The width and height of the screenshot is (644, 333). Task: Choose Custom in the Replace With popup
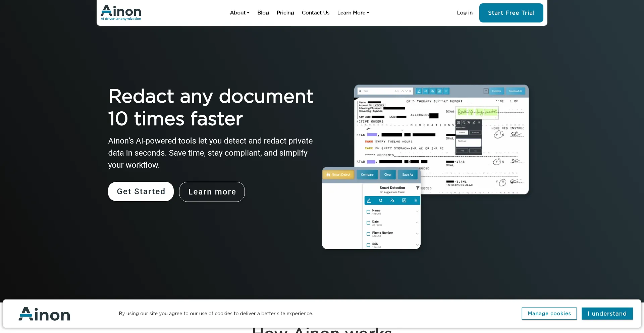(462, 132)
